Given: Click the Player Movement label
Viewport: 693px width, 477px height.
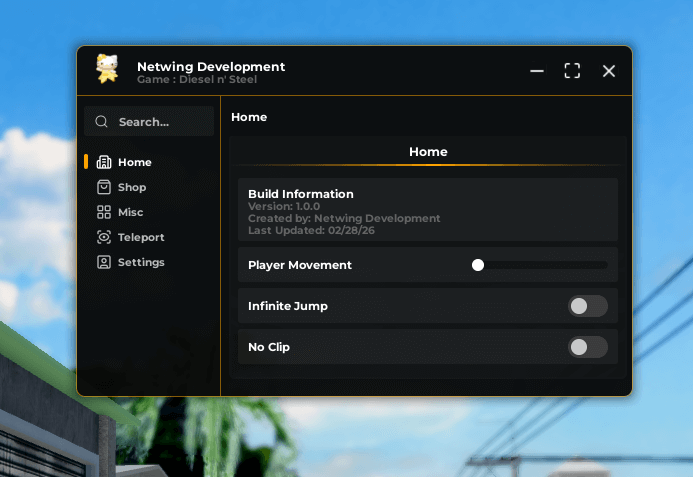Looking at the screenshot, I should point(300,265).
